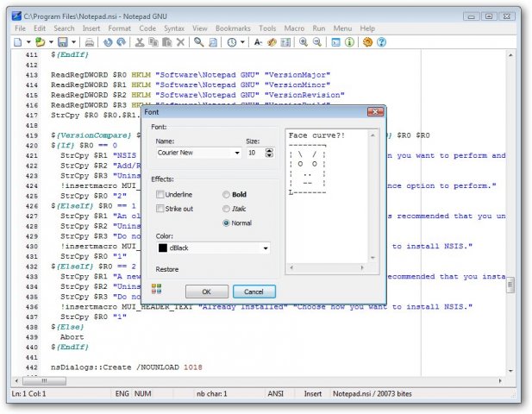Click the black color swatch
Viewport: 532px width, 414px height.
point(164,248)
